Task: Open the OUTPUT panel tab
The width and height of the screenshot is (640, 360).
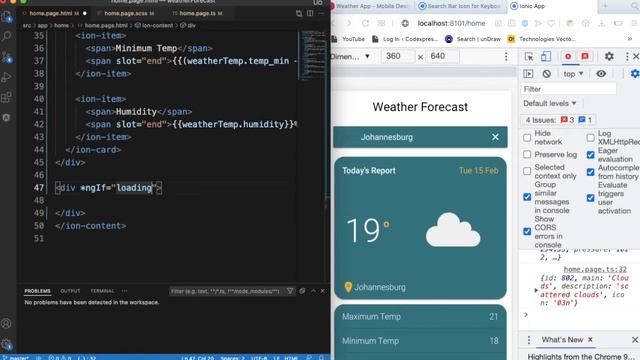Action: [x=70, y=291]
